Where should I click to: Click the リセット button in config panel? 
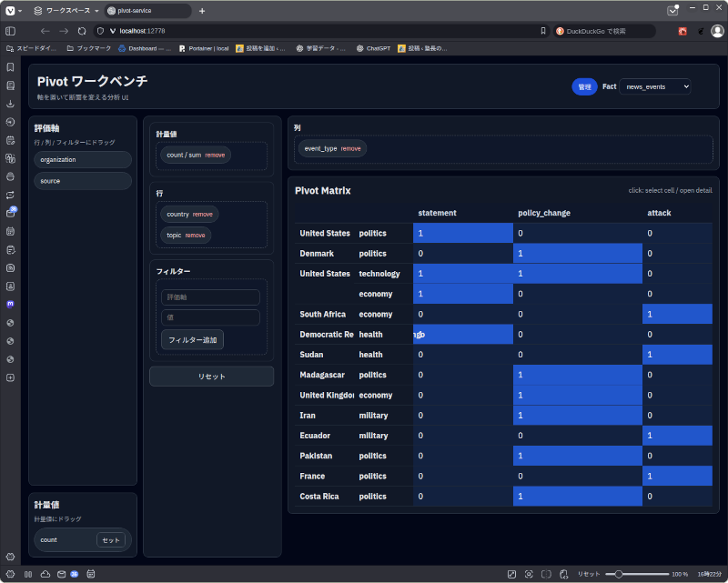click(x=211, y=376)
